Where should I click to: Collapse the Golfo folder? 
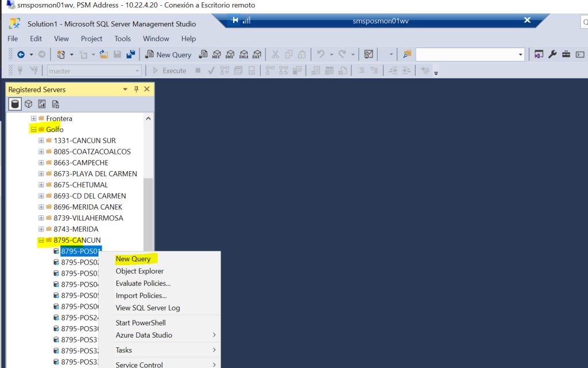click(x=34, y=130)
